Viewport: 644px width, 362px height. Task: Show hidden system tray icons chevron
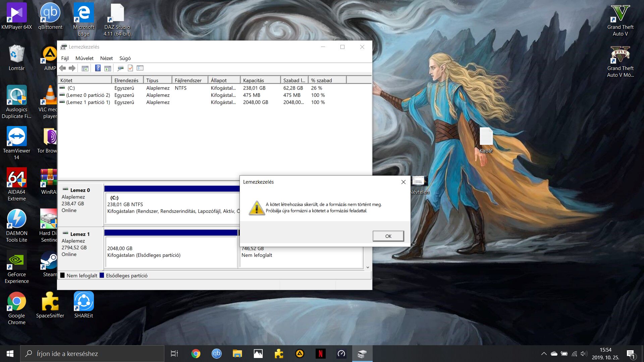(x=544, y=354)
